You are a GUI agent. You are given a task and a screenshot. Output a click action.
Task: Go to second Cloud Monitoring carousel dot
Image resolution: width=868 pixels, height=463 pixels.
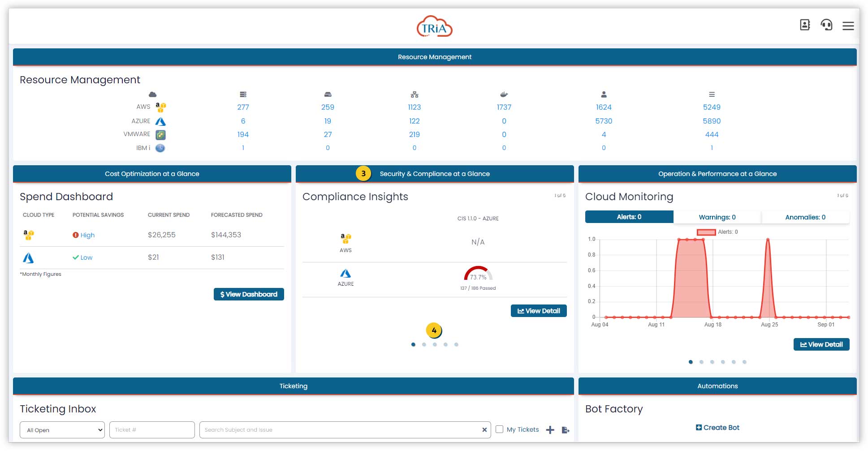[x=701, y=362]
